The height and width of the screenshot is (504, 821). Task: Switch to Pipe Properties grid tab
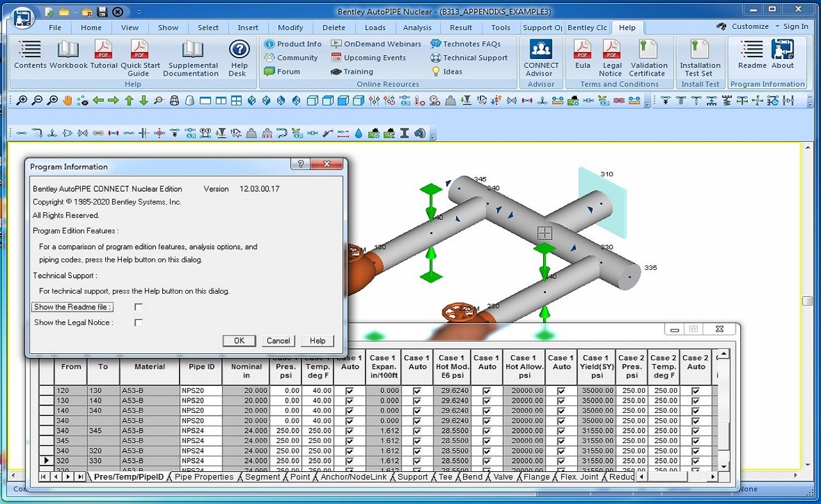tap(204, 476)
